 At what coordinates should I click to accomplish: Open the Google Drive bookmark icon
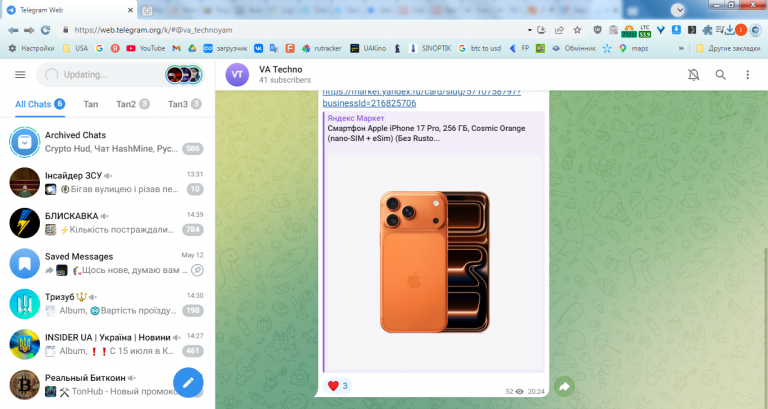coord(192,48)
